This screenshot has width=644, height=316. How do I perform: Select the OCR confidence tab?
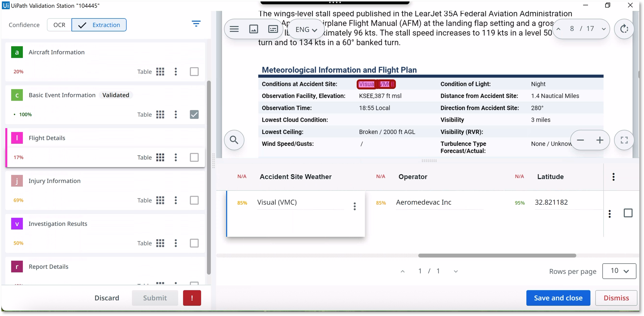pos(59,25)
